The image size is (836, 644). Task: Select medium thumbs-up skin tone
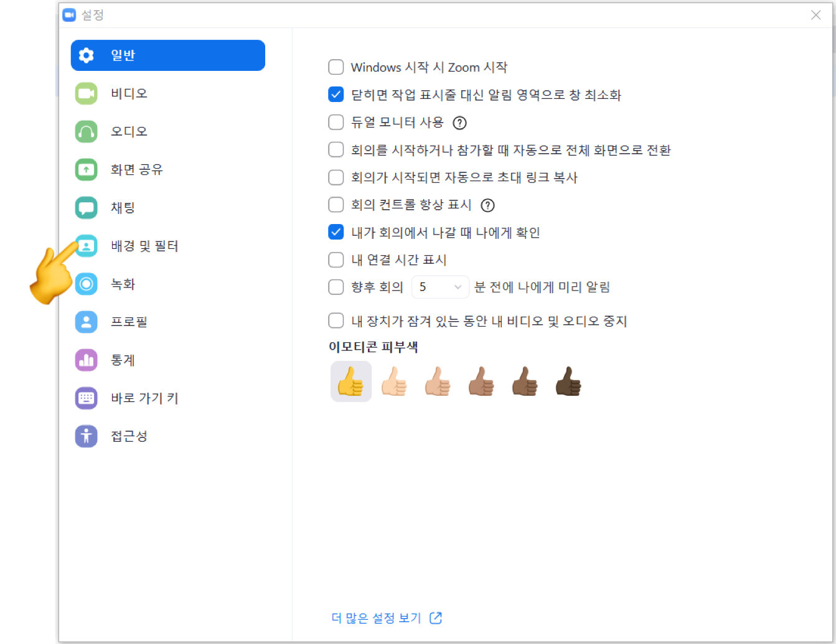(x=481, y=381)
